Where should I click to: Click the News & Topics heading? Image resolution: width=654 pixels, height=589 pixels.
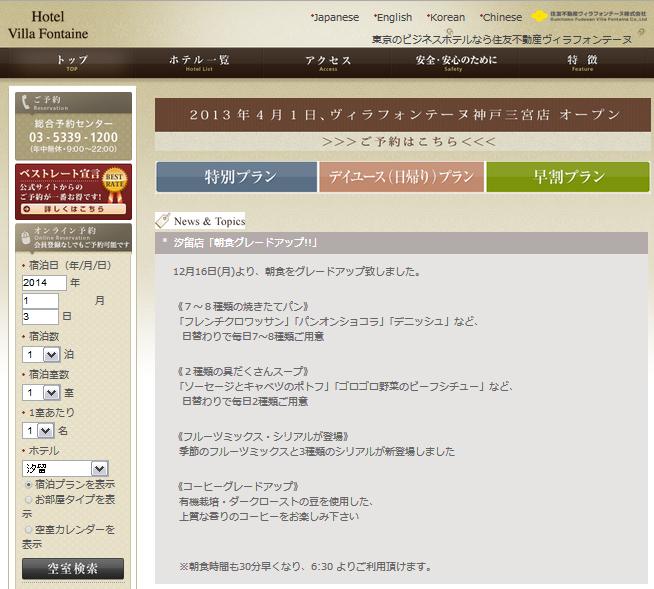pos(209,221)
